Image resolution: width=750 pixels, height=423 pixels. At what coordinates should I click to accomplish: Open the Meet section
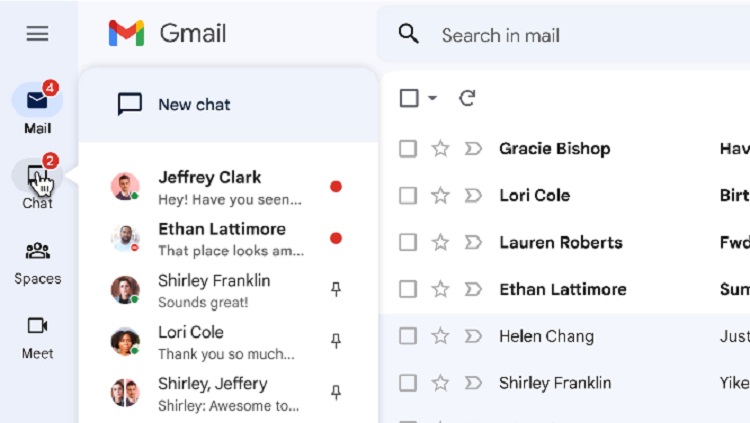(37, 326)
